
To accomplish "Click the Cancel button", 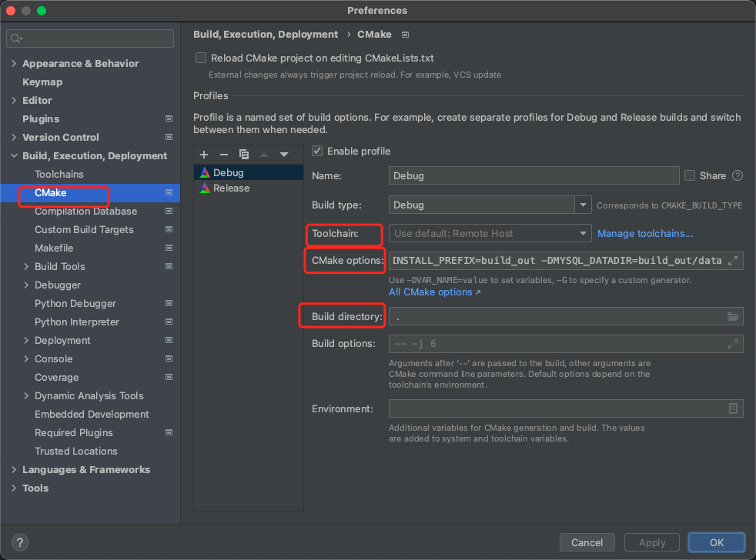I will click(x=587, y=542).
